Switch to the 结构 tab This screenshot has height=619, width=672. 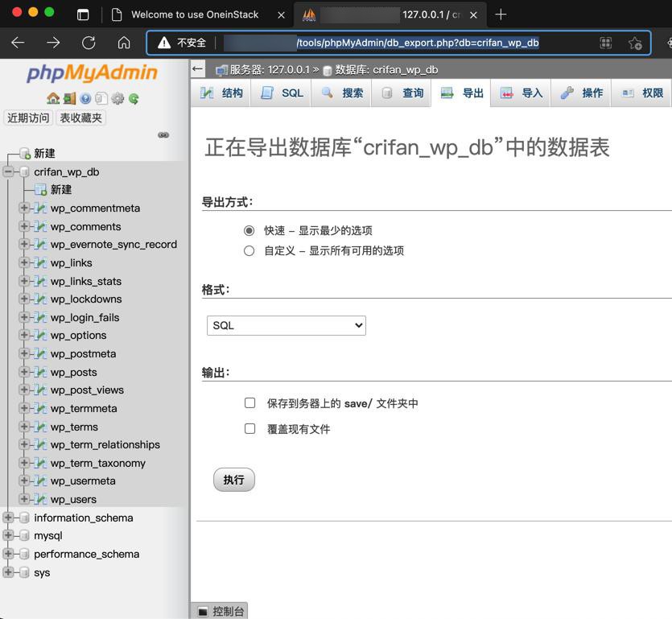(221, 93)
